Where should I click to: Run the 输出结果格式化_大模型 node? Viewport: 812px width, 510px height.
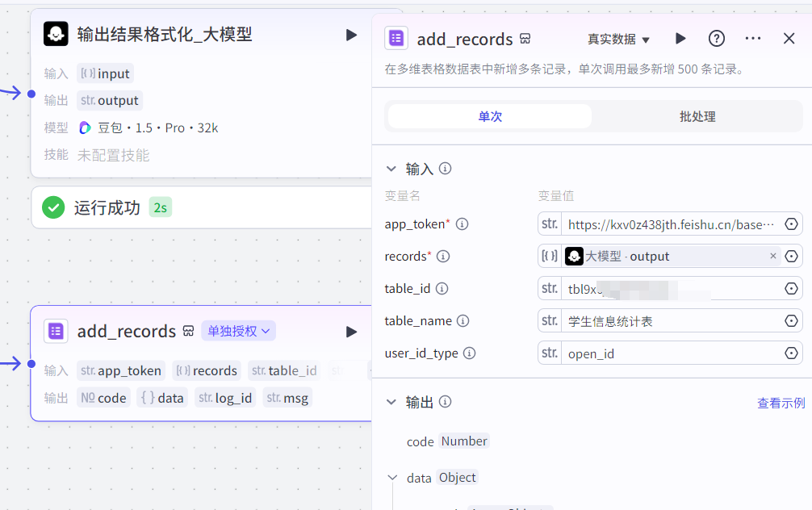[351, 35]
